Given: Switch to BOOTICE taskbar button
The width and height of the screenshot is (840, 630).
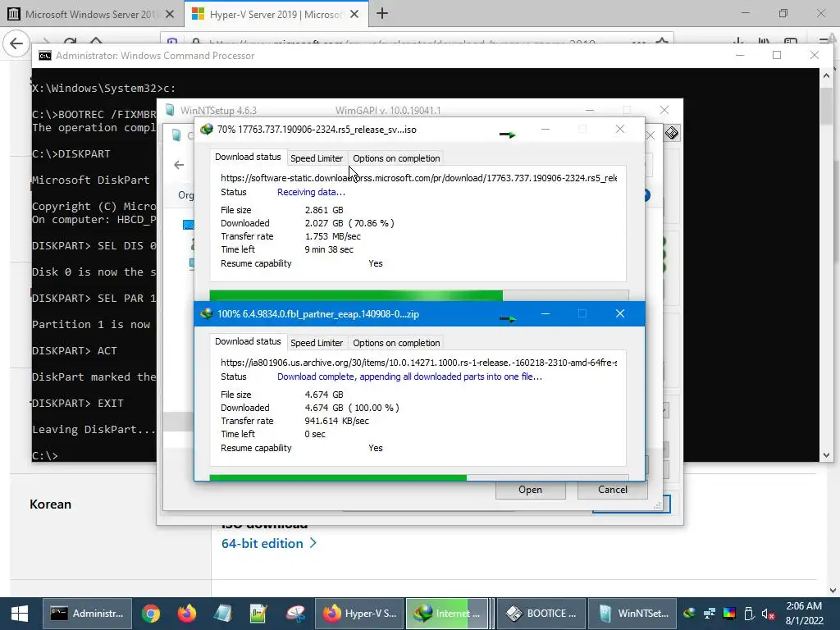Looking at the screenshot, I should pyautogui.click(x=541, y=614).
